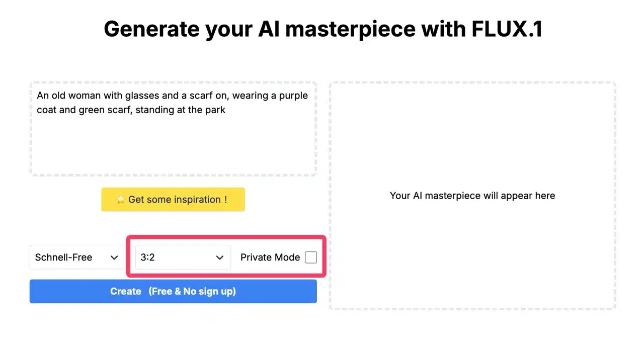Click the blue Create button
Screen dimensions: 644x352
tap(173, 292)
